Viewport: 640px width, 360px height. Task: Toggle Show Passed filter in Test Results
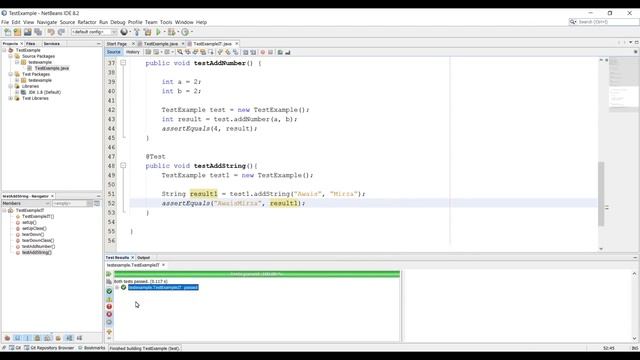[109, 291]
